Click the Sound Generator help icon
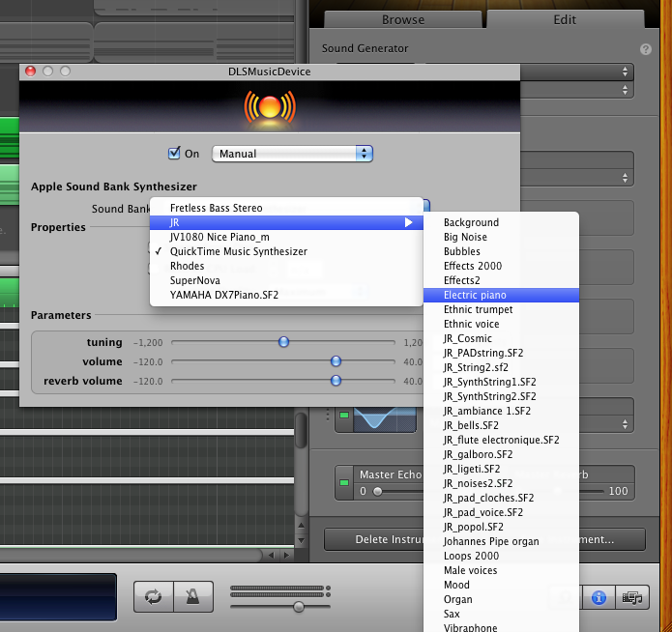 coord(646,49)
